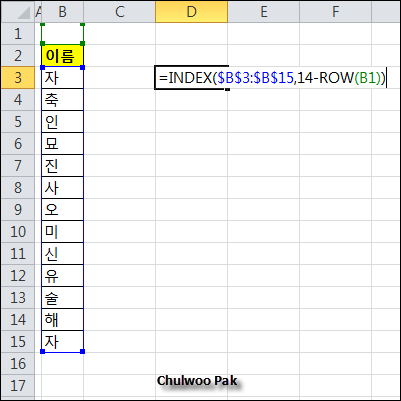Select column C header
401x401 pixels.
pos(119,12)
